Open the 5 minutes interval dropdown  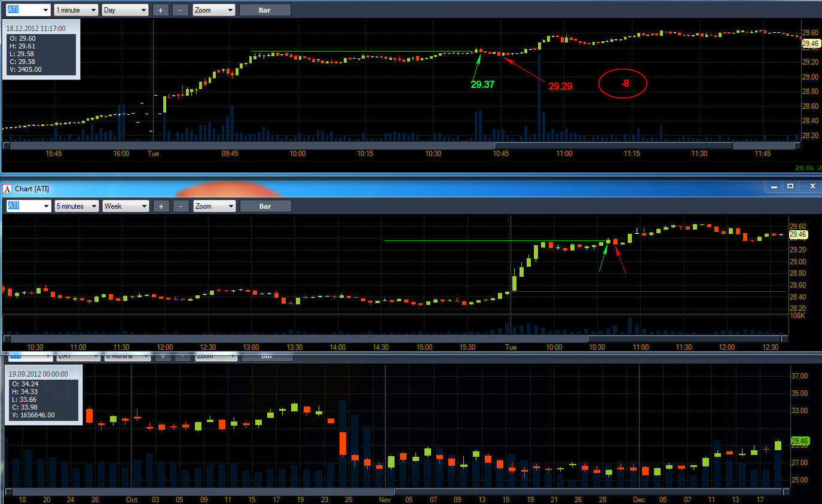(x=77, y=206)
